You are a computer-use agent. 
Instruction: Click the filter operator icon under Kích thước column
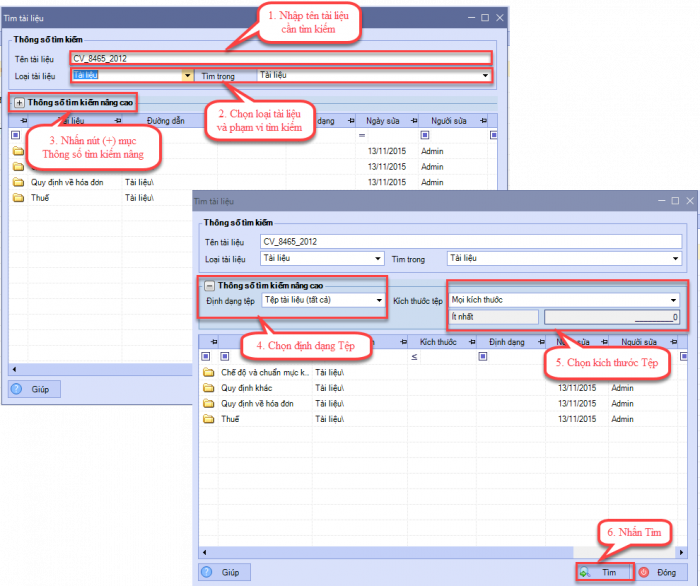(414, 356)
